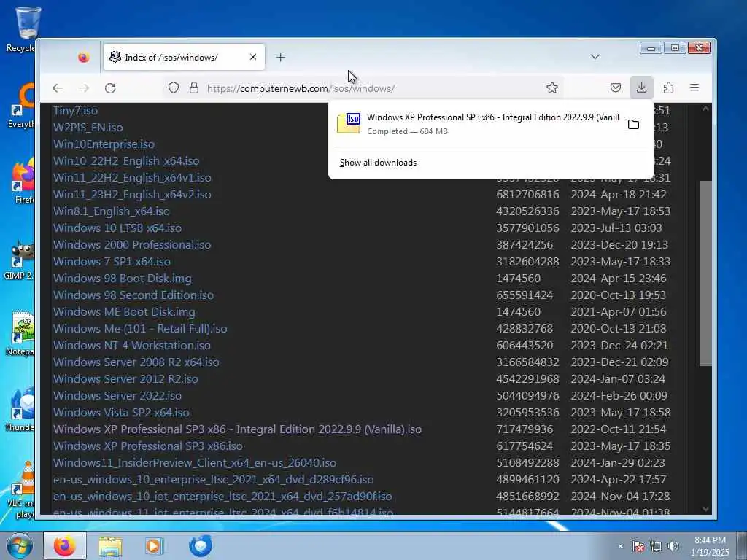Screen dimensions: 747x560
Task: Click Windows XP Professional SP3 x86.iso link
Action: click(x=147, y=446)
